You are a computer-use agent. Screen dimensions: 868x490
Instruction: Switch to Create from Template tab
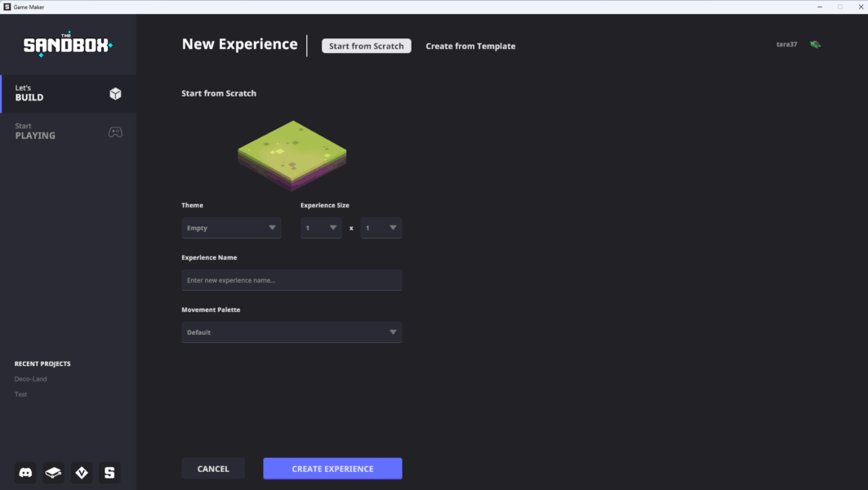[470, 46]
